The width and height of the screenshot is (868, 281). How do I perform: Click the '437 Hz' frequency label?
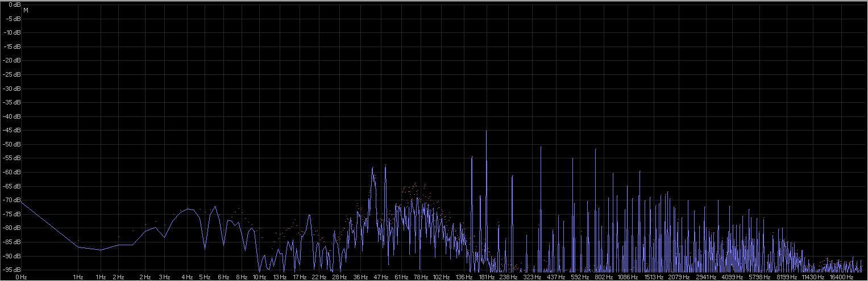pyautogui.click(x=556, y=278)
